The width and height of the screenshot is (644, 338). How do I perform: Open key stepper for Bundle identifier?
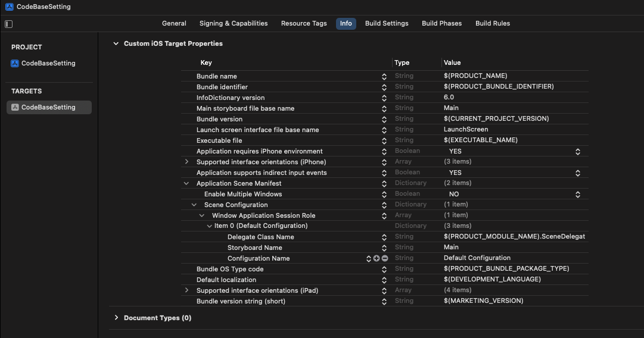[x=384, y=87]
